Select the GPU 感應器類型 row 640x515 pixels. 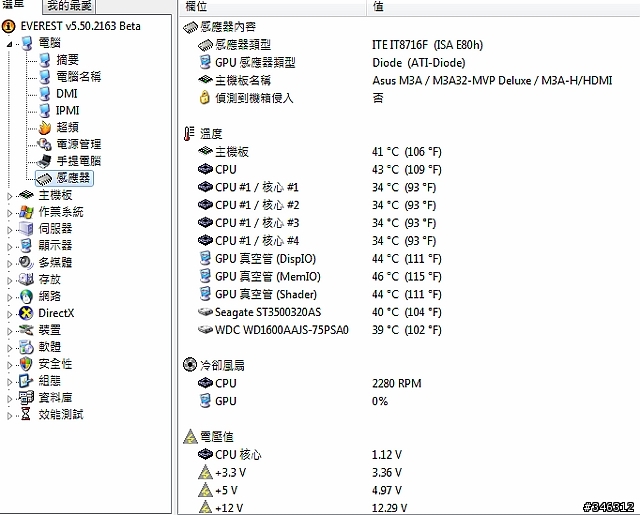(408, 63)
